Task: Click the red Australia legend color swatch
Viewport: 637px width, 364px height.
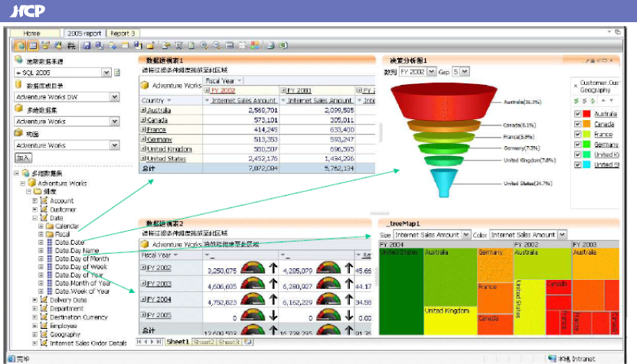Action: point(587,114)
